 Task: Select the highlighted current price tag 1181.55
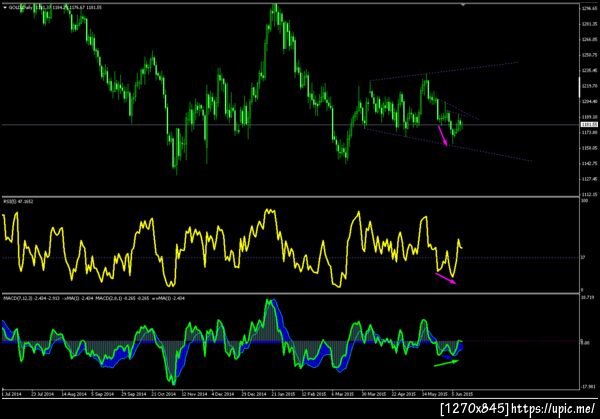tap(589, 125)
